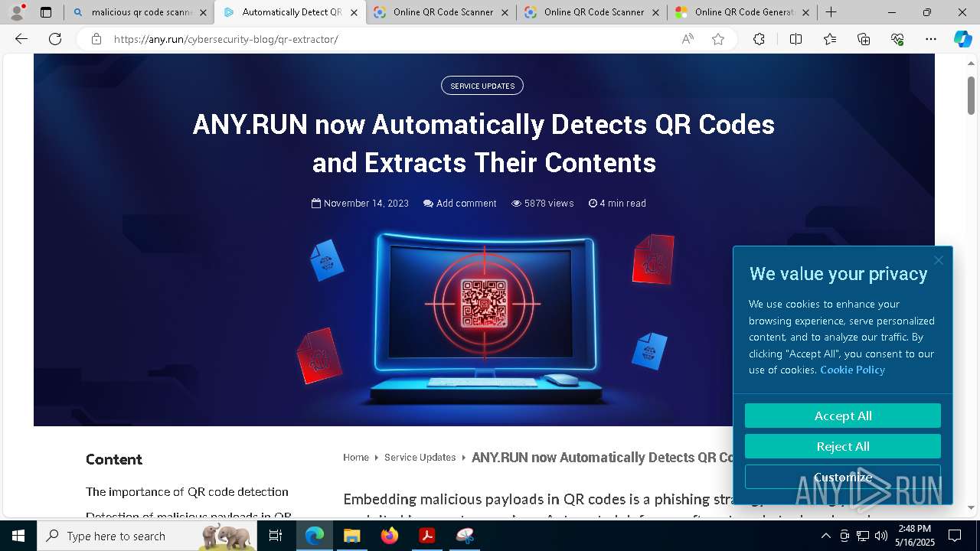The width and height of the screenshot is (980, 551).
Task: Open the Cookie Policy link
Action: tap(852, 370)
